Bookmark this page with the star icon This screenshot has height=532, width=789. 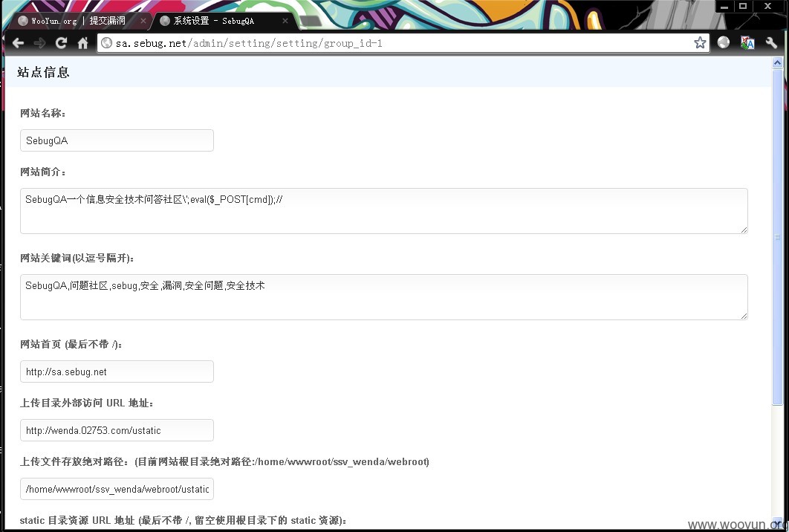coord(699,43)
